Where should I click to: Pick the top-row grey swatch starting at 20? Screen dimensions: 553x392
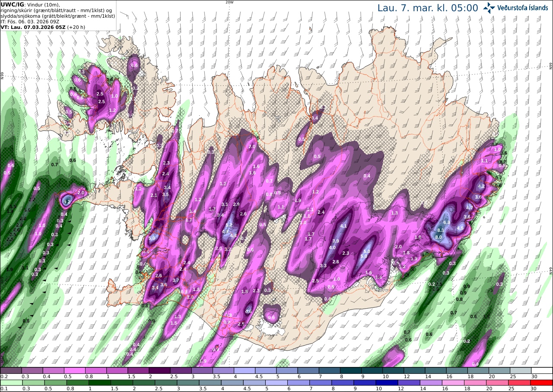499,370
